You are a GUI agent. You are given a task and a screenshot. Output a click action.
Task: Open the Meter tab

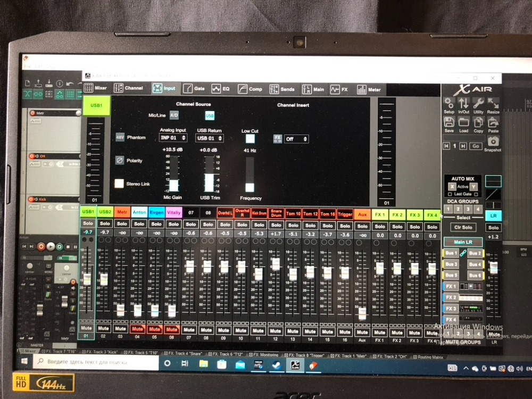[369, 89]
